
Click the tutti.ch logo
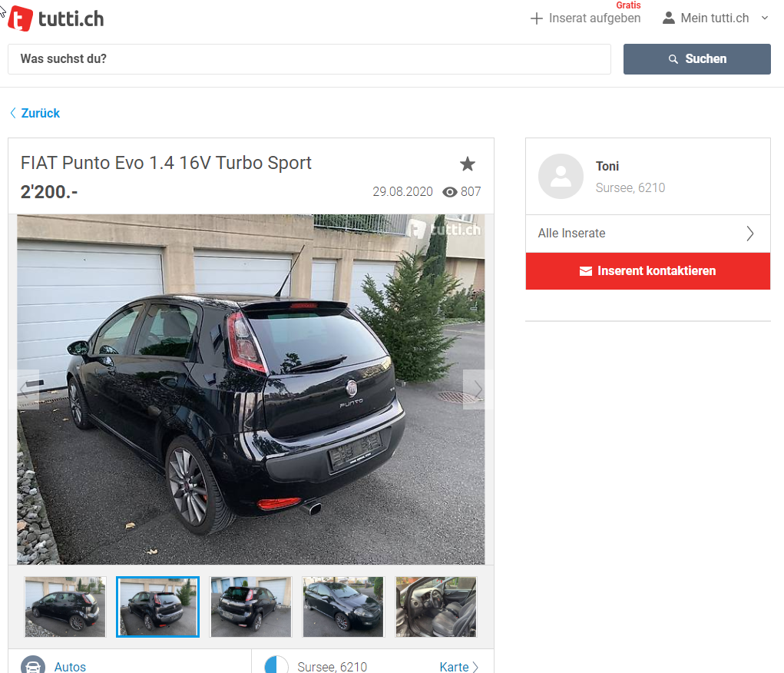(x=56, y=19)
